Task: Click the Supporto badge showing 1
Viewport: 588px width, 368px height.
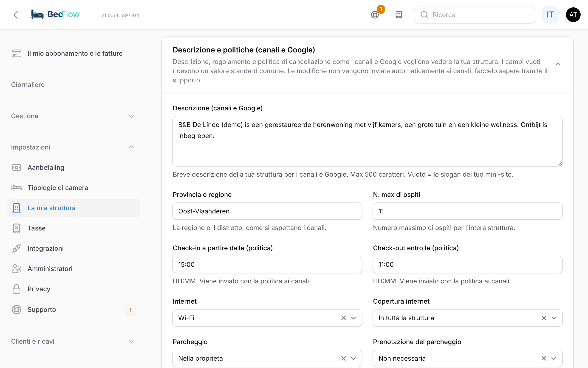Action: [x=130, y=310]
